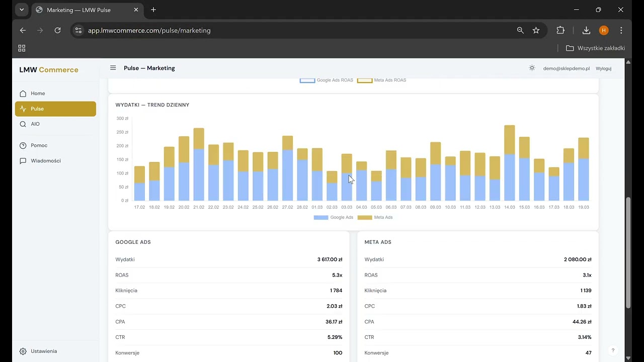The image size is (644, 362).
Task: Click the Home house icon
Action: coord(23,94)
